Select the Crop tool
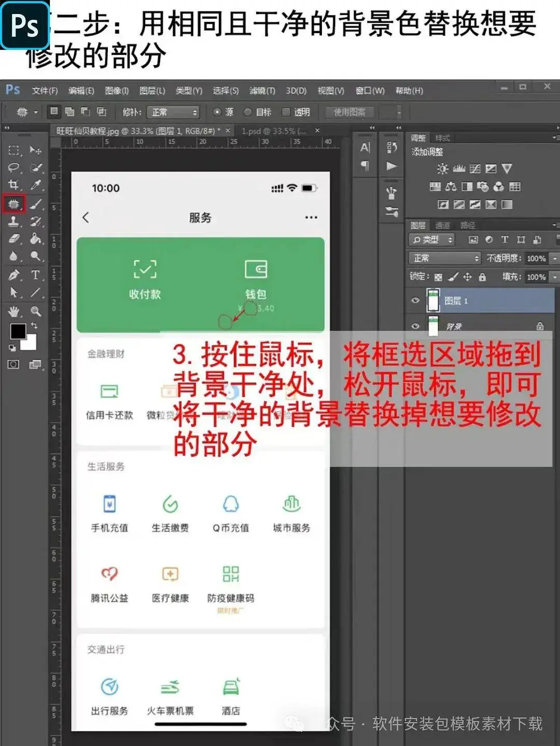This screenshot has height=746, width=560. (13, 185)
